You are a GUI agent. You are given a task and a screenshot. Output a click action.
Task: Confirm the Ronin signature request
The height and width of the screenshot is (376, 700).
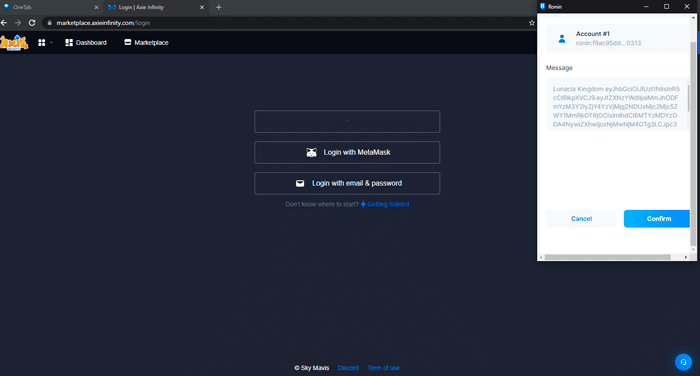tap(657, 219)
